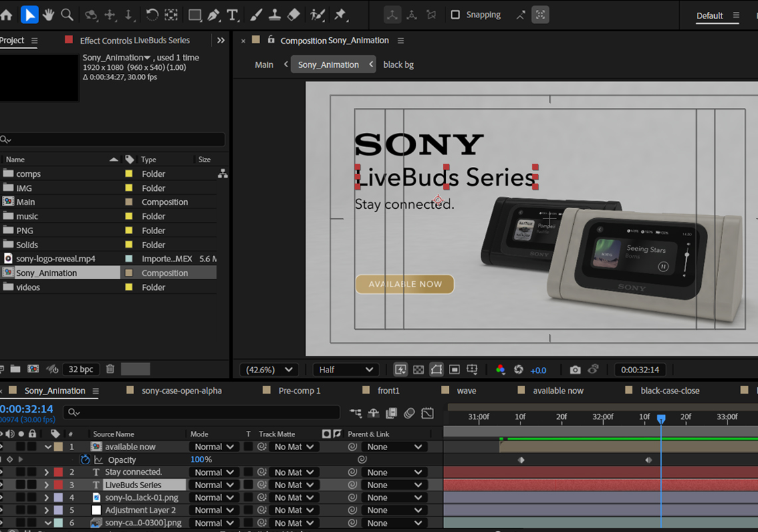
Task: Select the Pen tool
Action: pyautogui.click(x=213, y=15)
